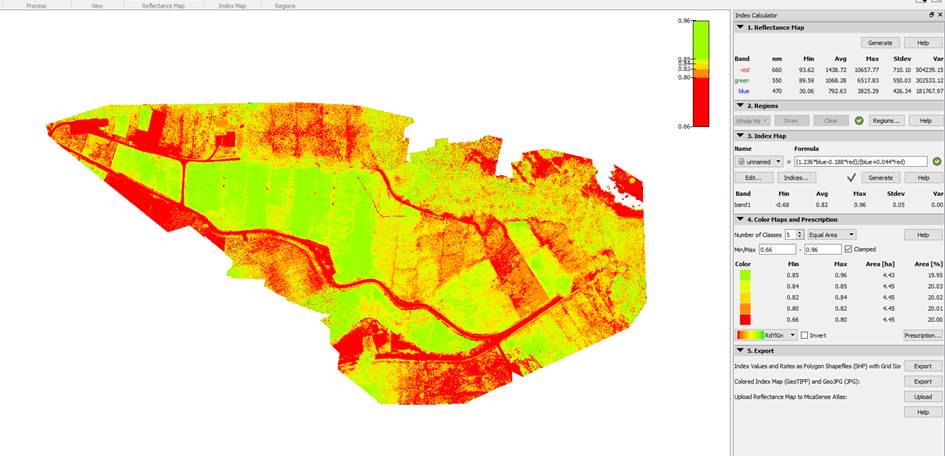Undock the Index Calculator panel
Screen dimensions: 945x456
click(x=932, y=15)
